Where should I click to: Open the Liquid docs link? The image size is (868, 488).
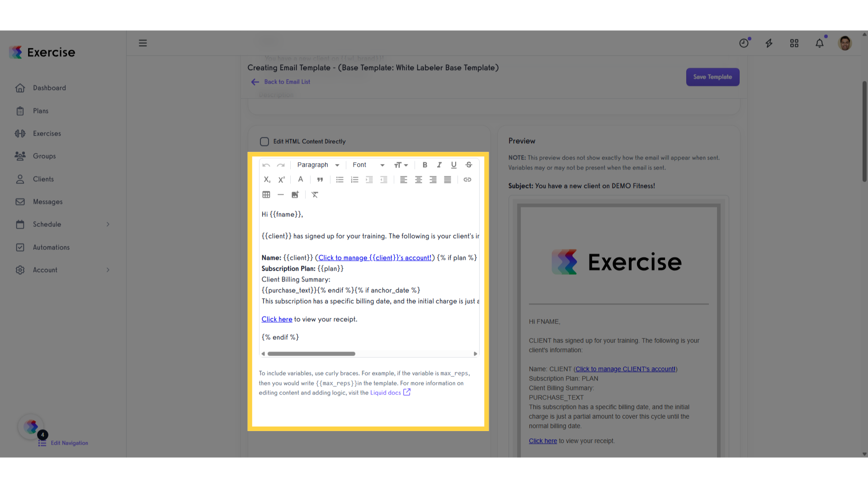[x=390, y=393]
